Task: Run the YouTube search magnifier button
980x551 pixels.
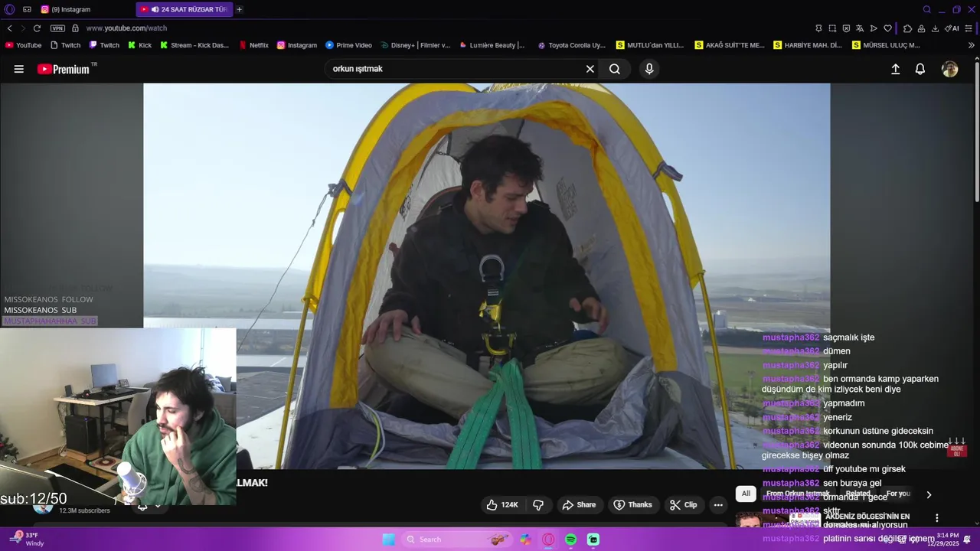Action: tap(615, 69)
